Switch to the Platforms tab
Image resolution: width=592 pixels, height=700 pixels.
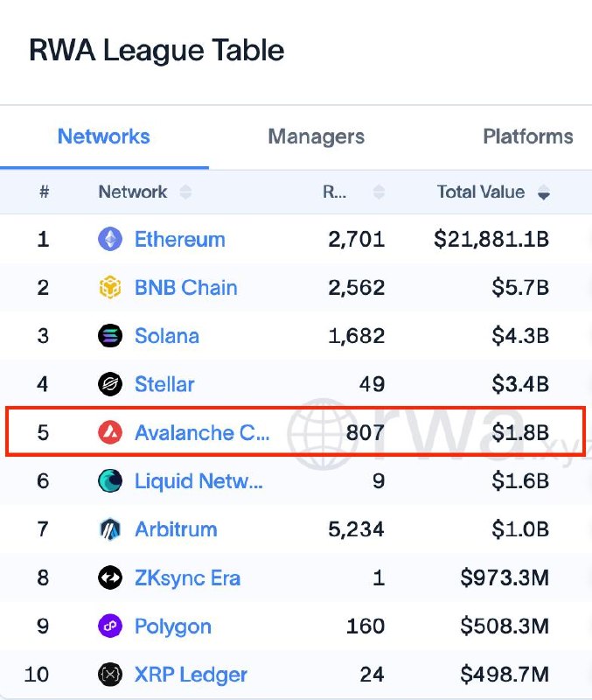click(528, 136)
